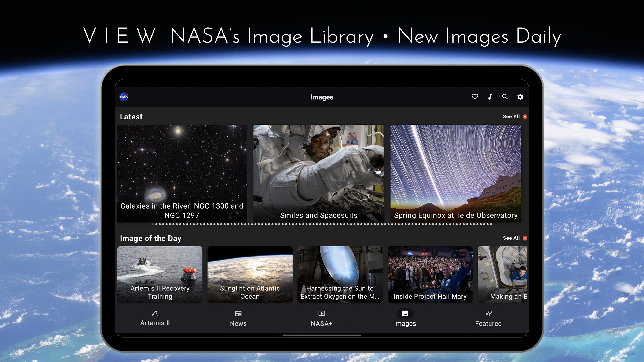The height and width of the screenshot is (362, 644).
Task: Select the News newspaper icon
Action: [x=238, y=313]
